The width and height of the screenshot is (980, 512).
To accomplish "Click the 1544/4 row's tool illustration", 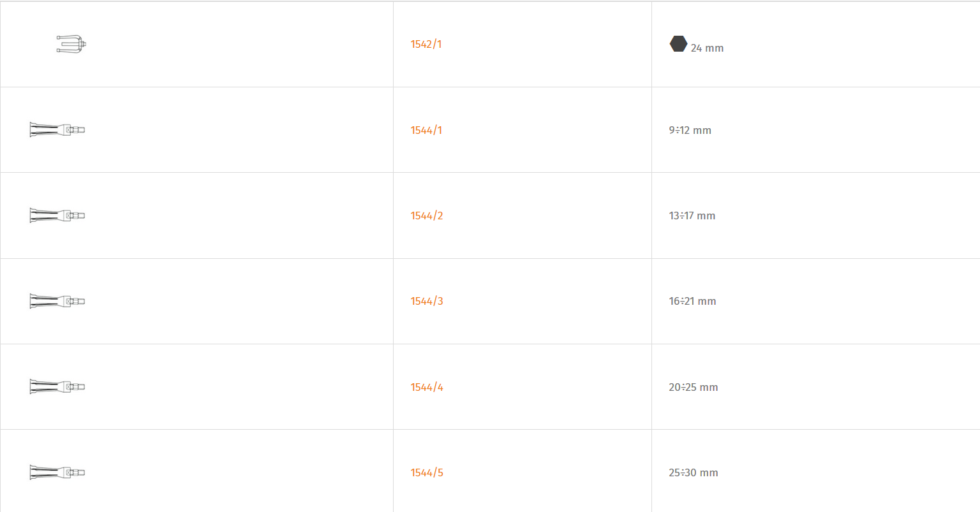I will (57, 386).
